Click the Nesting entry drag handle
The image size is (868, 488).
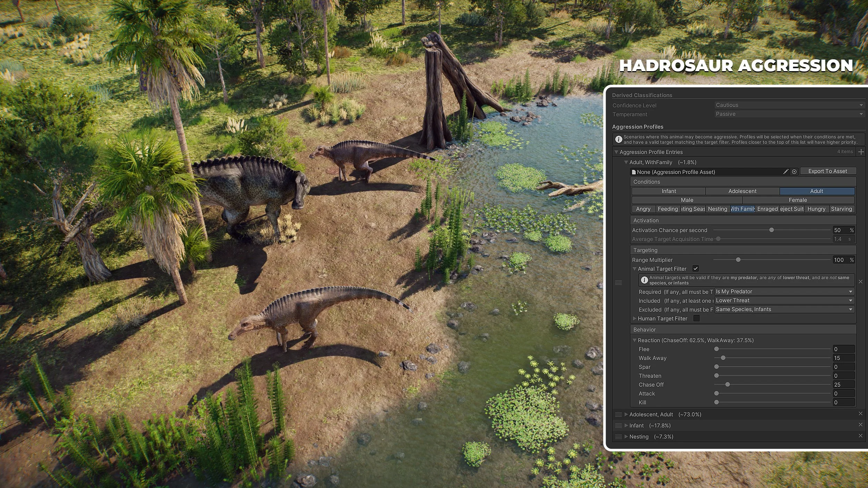pyautogui.click(x=618, y=437)
